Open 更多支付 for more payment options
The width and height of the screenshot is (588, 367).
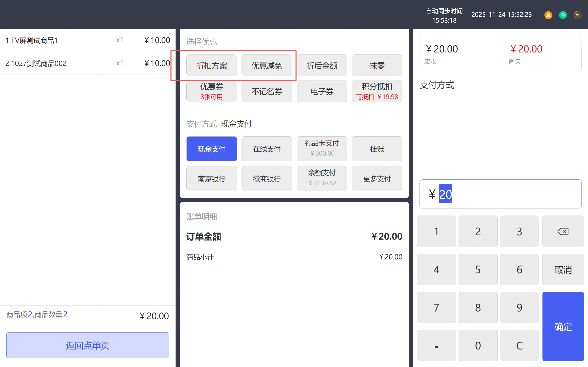[x=377, y=178]
